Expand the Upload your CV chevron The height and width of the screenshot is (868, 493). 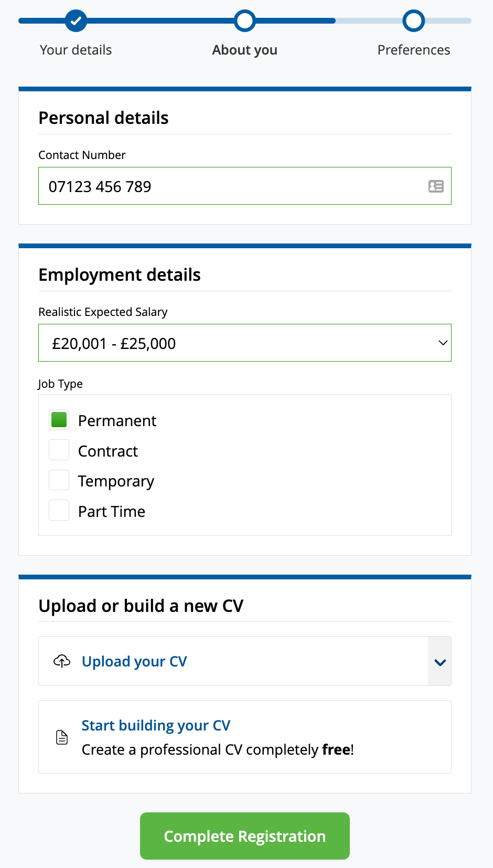click(440, 662)
